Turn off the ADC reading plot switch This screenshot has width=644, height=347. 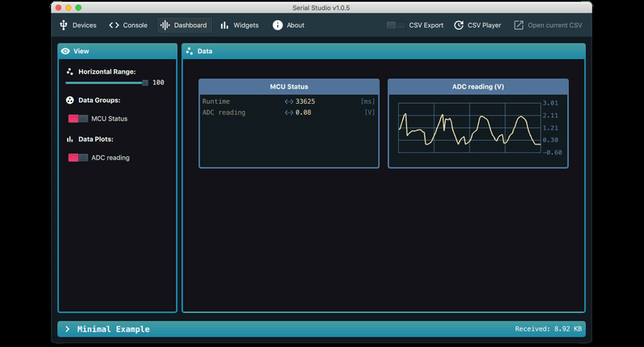78,158
